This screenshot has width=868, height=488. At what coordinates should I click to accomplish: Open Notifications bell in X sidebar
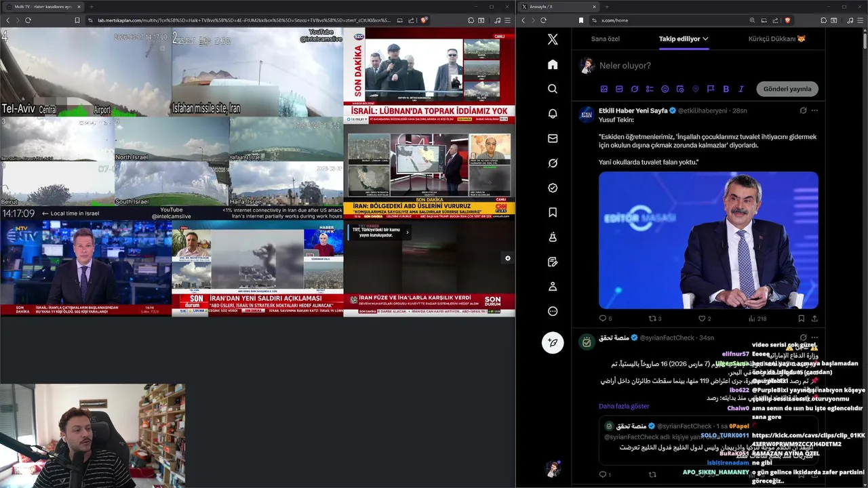click(553, 114)
